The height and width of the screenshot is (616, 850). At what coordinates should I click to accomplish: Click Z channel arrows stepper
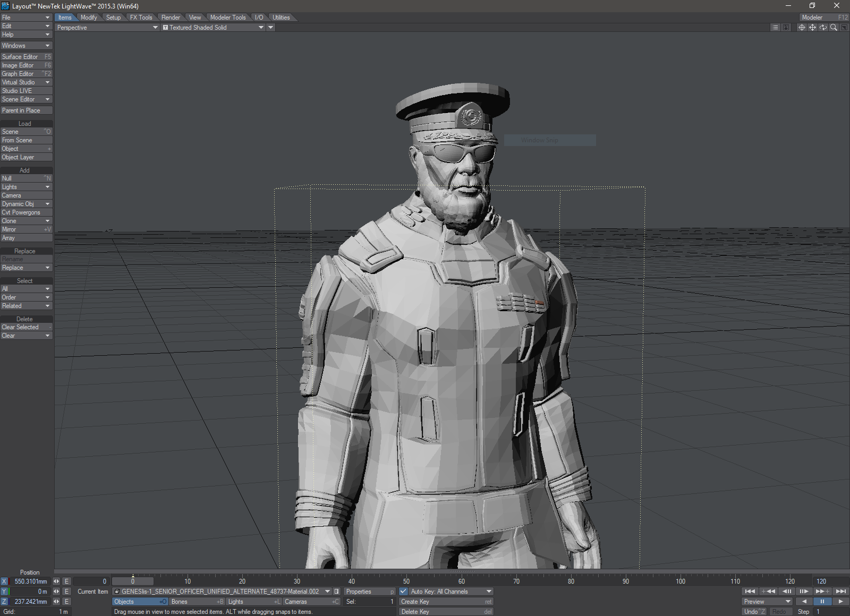[56, 602]
